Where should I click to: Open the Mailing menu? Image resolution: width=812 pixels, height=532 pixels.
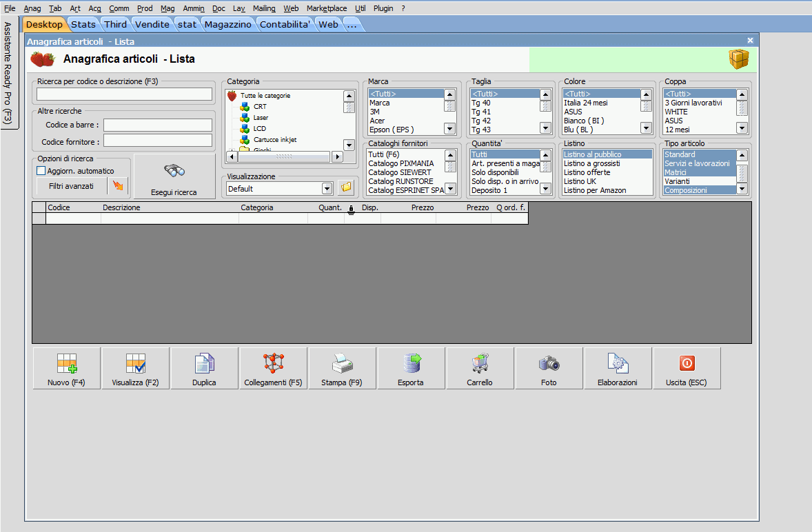[264, 8]
